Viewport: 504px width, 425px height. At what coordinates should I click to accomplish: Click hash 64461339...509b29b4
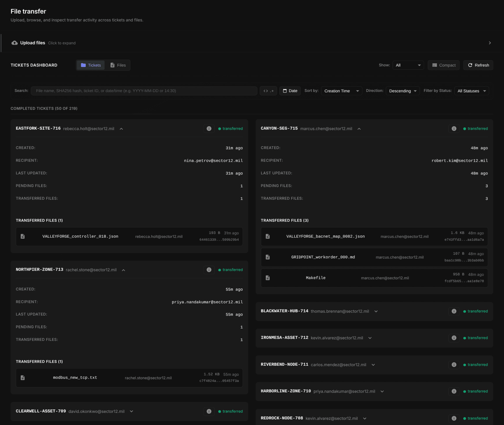click(x=219, y=240)
